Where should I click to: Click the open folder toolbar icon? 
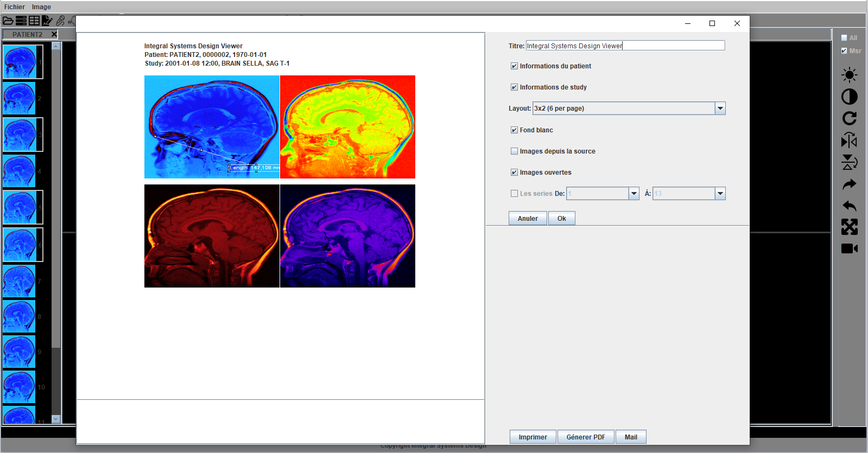8,21
